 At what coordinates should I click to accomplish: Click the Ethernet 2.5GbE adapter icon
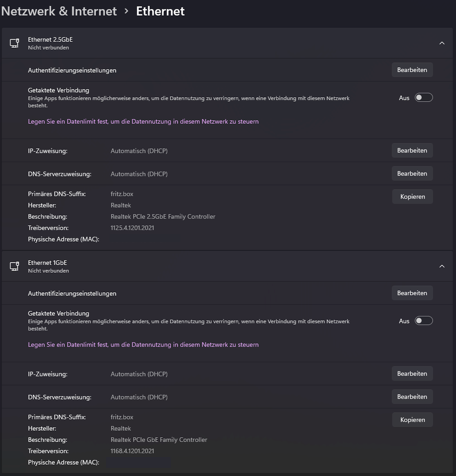pyautogui.click(x=14, y=43)
